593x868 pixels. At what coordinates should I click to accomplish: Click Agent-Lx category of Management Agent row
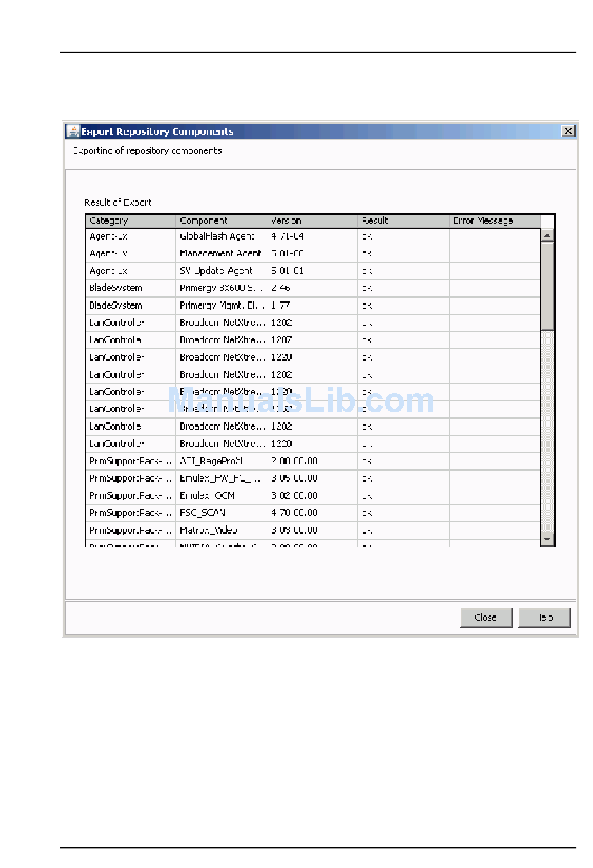point(130,253)
